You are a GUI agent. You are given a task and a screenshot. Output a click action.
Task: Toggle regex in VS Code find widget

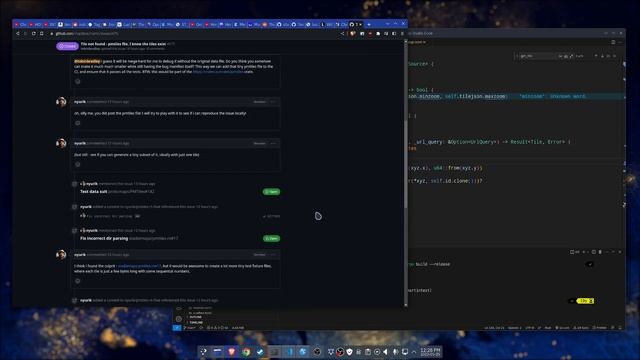coord(571,56)
